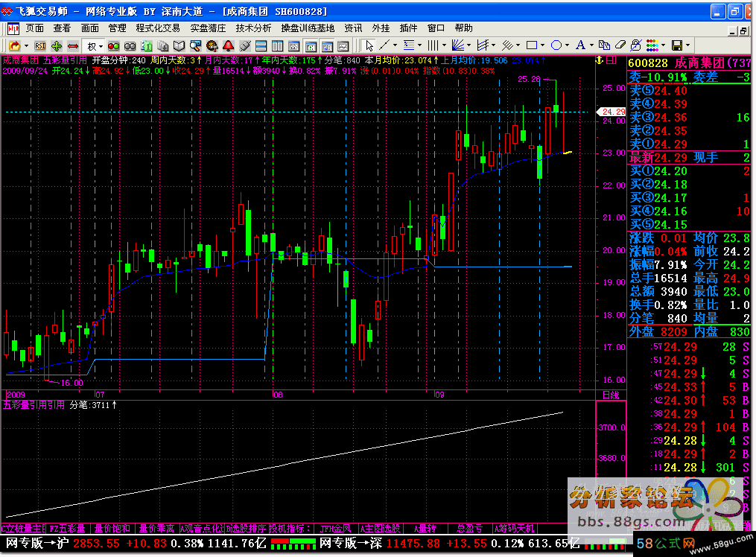Click the plug connection icon
The image size is (756, 557).
click(245, 45)
